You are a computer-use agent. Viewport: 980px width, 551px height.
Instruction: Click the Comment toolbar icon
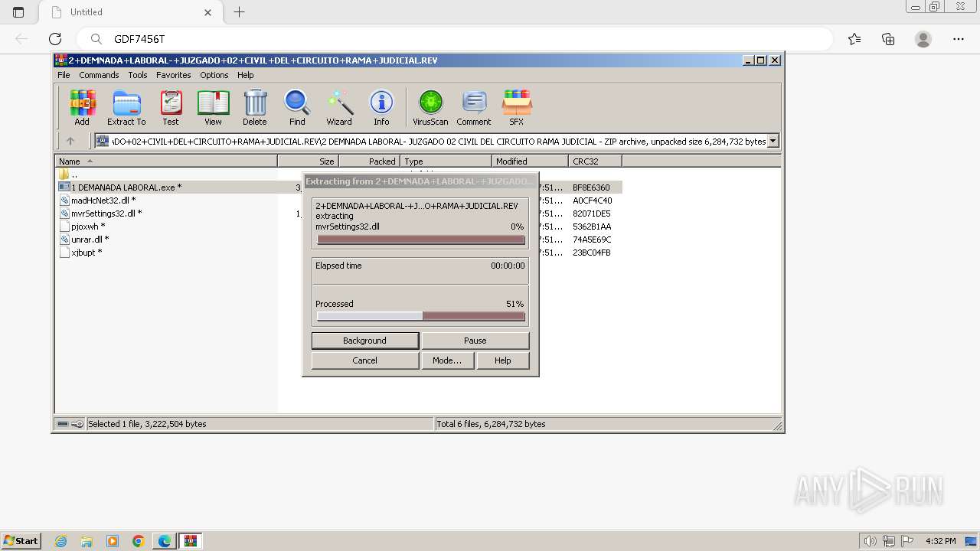[x=474, y=107]
